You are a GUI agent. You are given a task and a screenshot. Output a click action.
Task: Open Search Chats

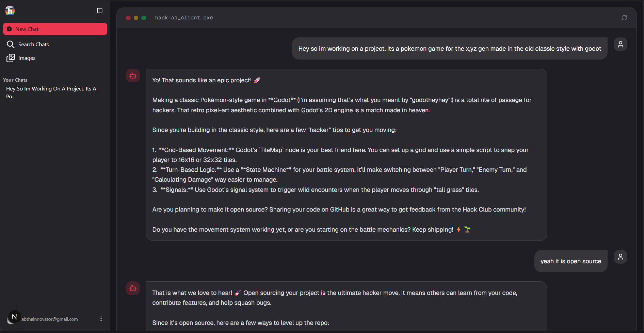click(x=33, y=45)
